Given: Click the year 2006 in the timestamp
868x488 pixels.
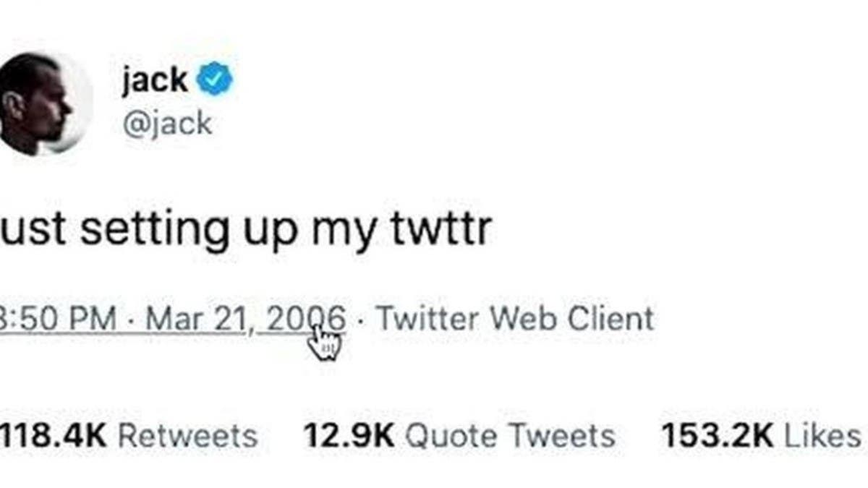Looking at the screenshot, I should 306,319.
